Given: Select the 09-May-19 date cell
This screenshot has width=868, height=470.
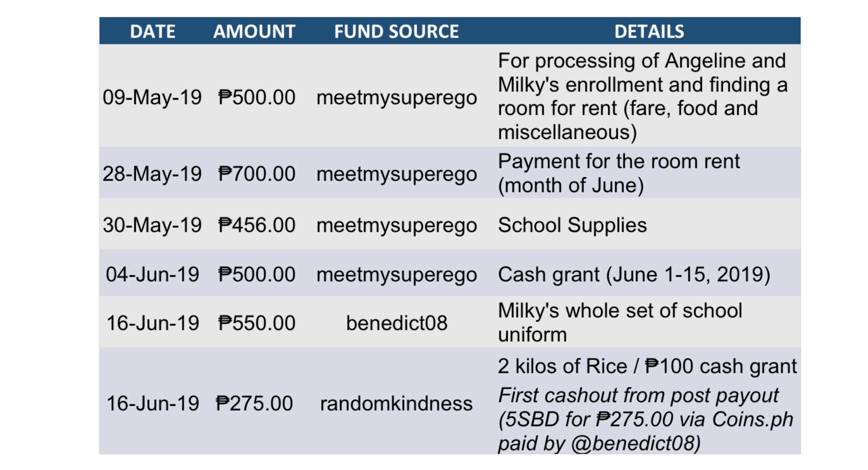Looking at the screenshot, I should pos(152,97).
